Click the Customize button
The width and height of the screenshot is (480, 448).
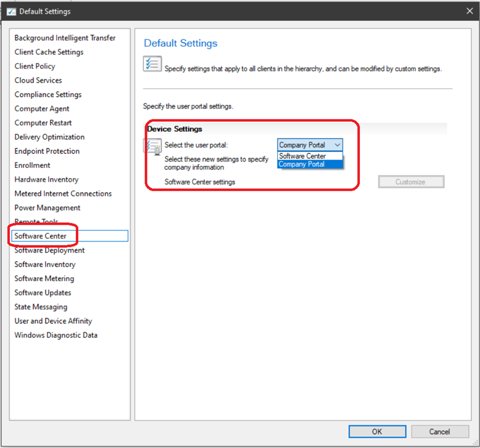[x=411, y=182]
